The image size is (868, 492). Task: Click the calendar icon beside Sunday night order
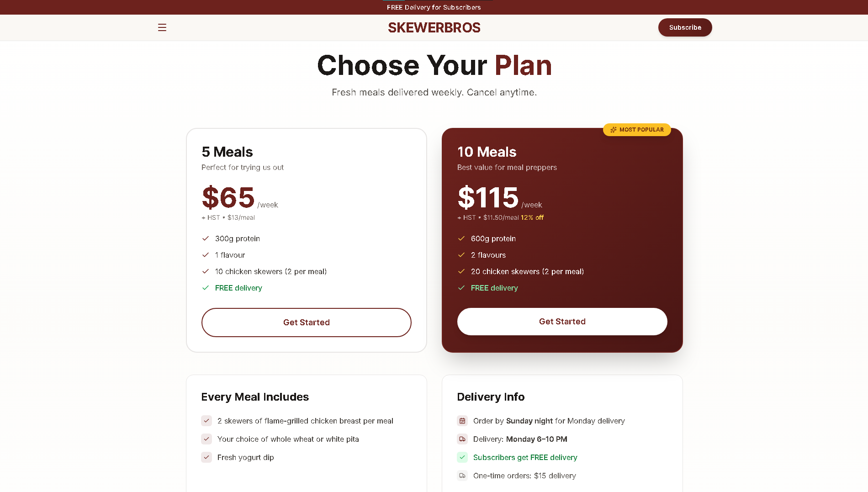click(x=462, y=421)
